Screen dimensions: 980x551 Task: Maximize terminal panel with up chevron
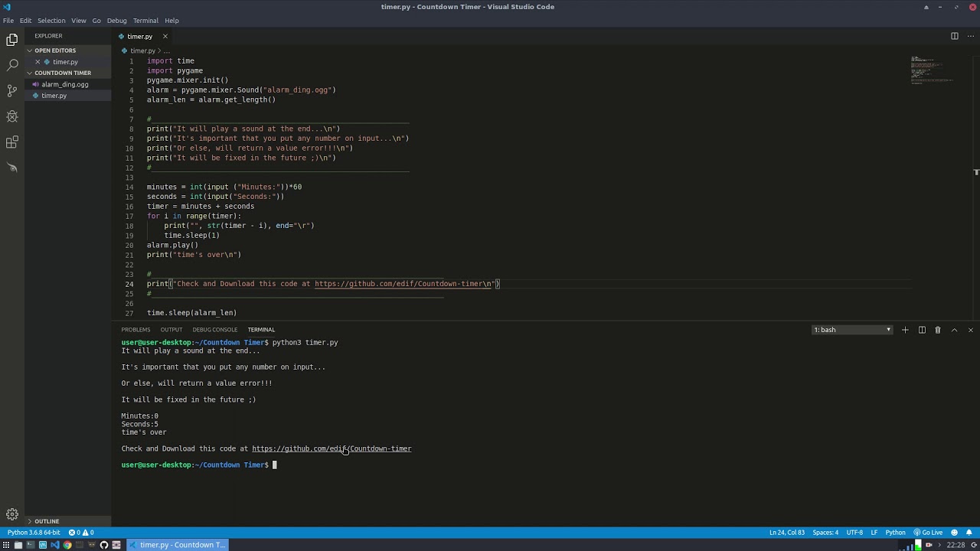click(x=954, y=330)
